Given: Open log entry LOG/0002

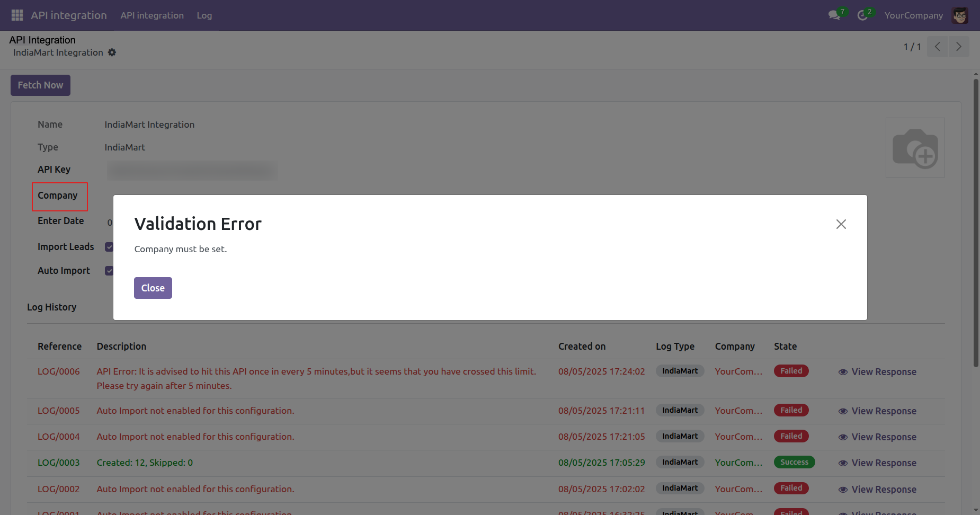Looking at the screenshot, I should (59, 489).
